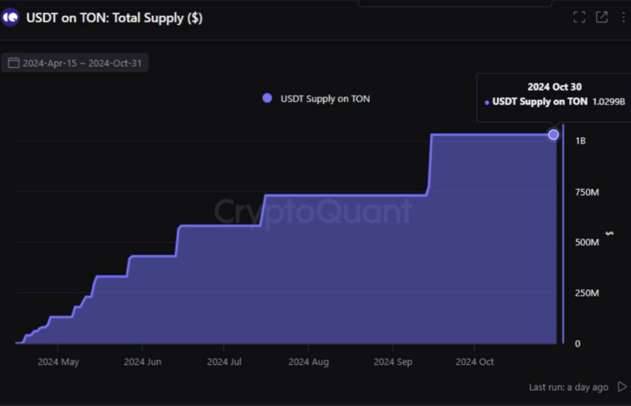The image size is (631, 406).
Task: Click the 2024 Sep x-axis label
Action: click(393, 362)
